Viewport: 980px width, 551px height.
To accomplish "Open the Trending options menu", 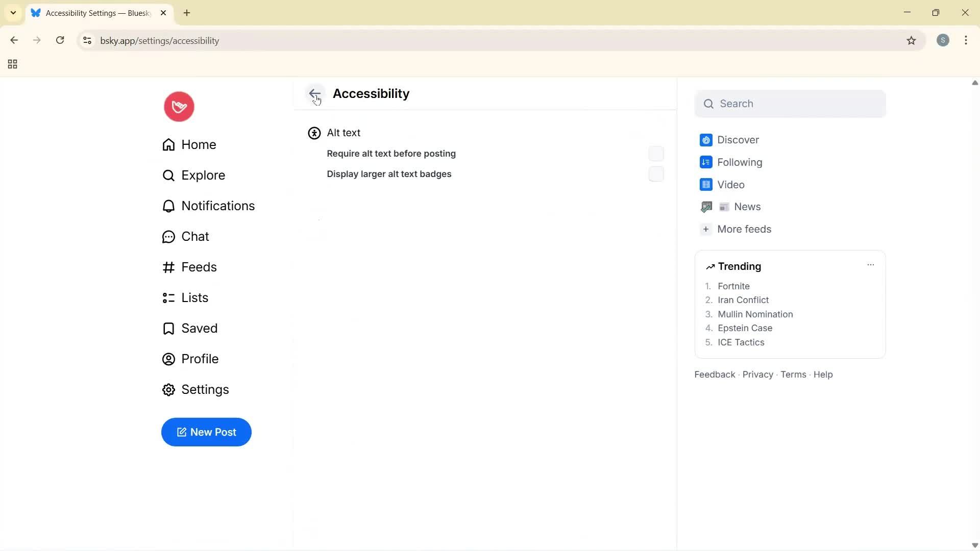I will tap(870, 265).
